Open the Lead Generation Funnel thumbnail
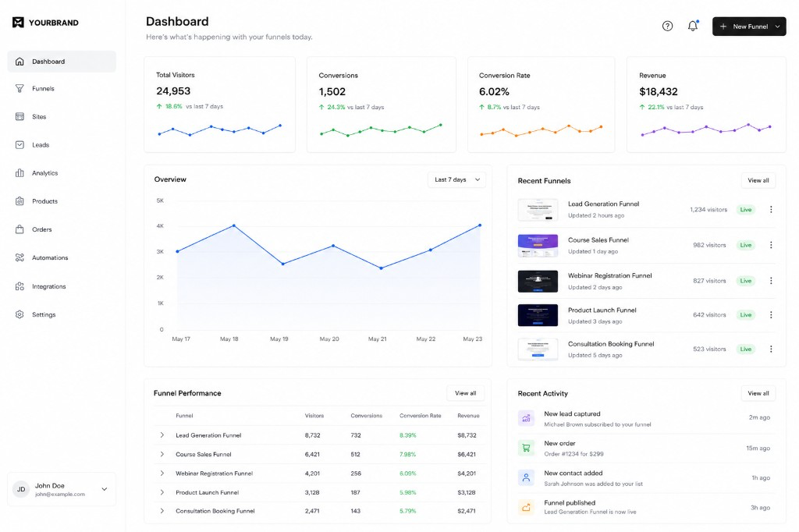 coord(538,209)
